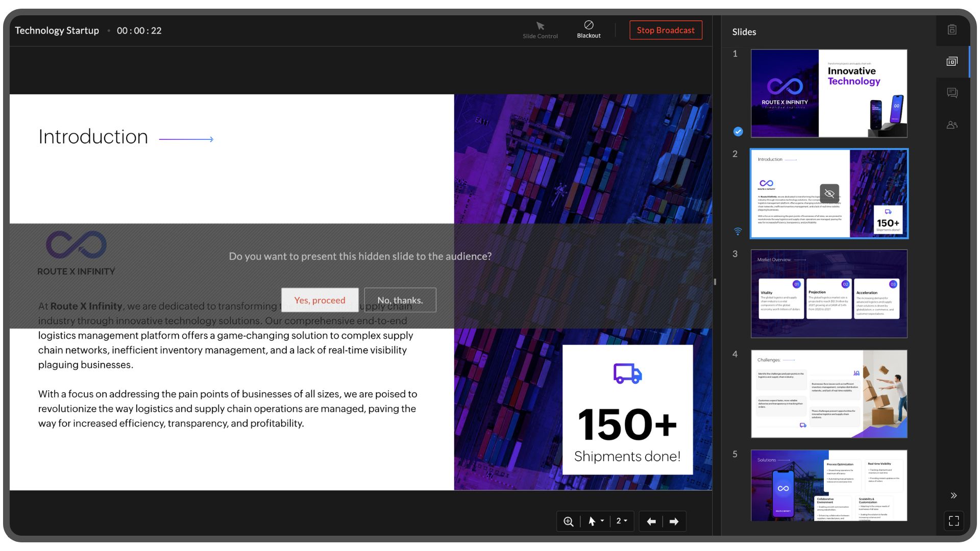Confirm with Yes, proceed button

point(320,300)
